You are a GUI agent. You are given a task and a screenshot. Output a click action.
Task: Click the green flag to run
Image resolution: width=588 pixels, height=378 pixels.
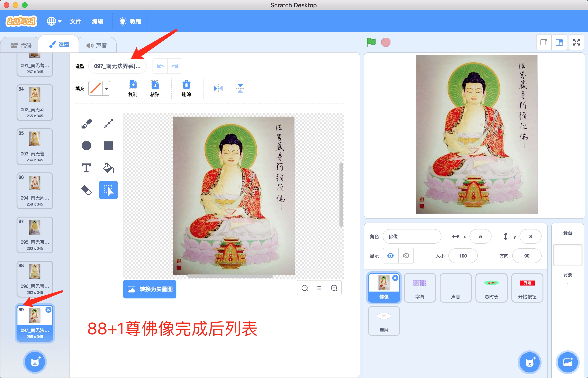pyautogui.click(x=371, y=42)
